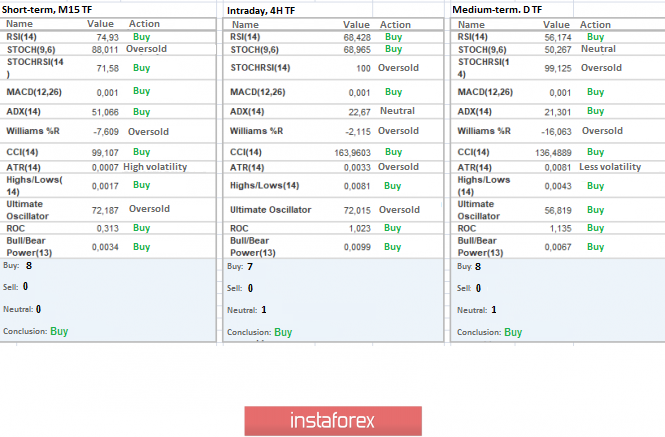Select the Short-term, M15 TF header
This screenshot has height=437, width=665.
(47, 10)
